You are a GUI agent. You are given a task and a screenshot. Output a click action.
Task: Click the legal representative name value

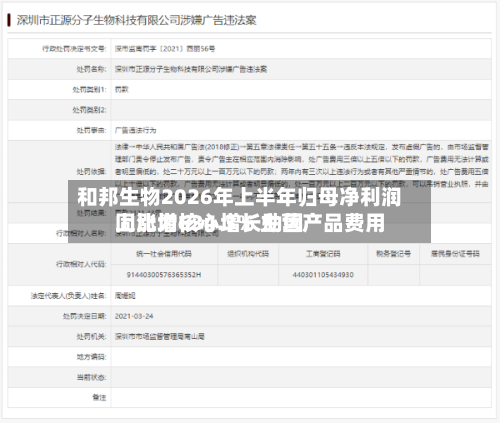(125, 296)
